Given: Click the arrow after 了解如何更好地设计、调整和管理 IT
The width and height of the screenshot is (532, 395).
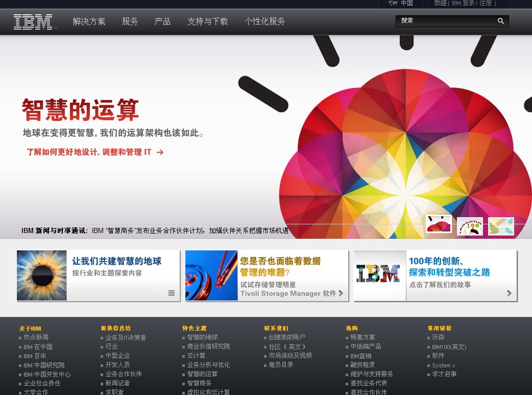Looking at the screenshot, I should [x=160, y=152].
